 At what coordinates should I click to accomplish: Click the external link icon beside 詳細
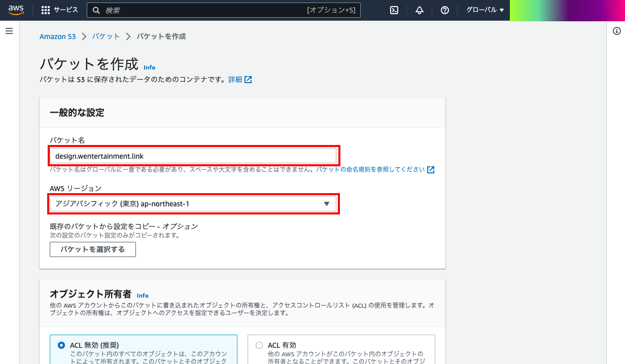coord(248,80)
